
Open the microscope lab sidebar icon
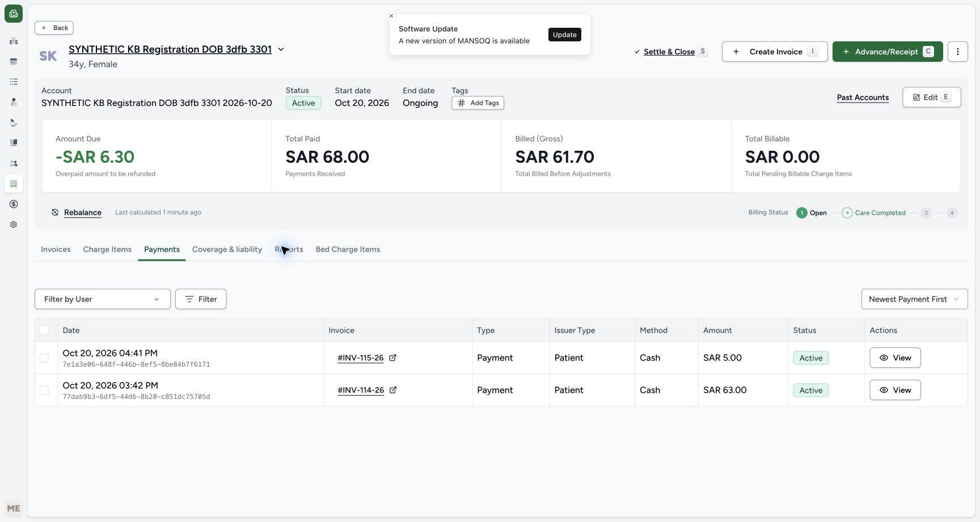(x=14, y=122)
